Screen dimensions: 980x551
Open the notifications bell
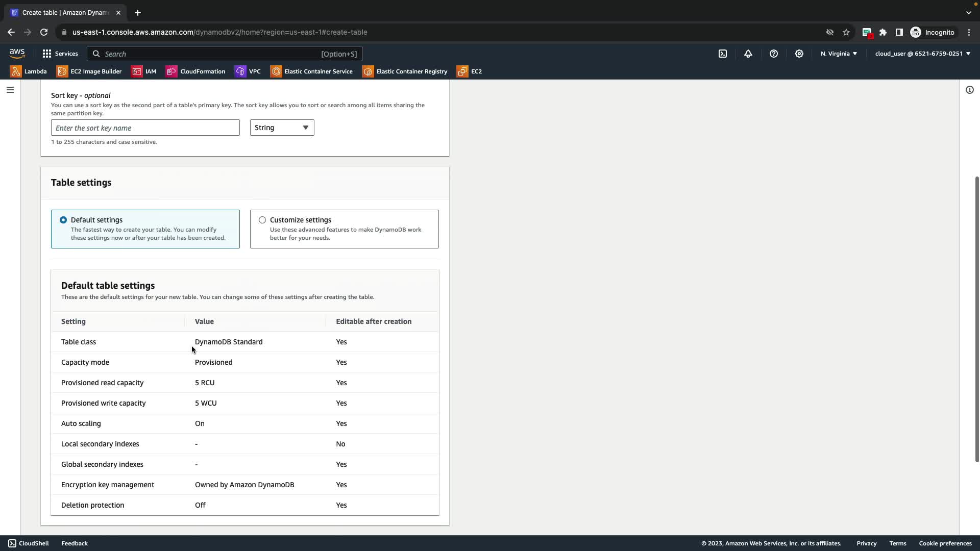(x=748, y=54)
